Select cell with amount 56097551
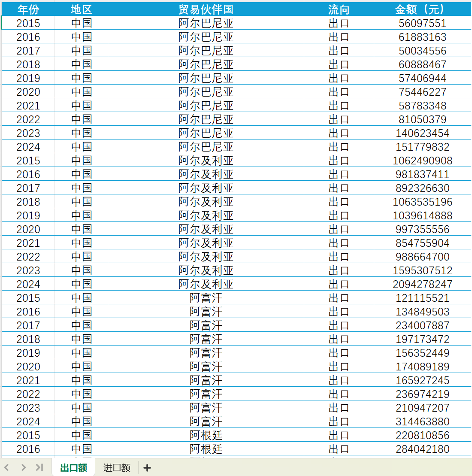This screenshot has height=476, width=472. click(422, 23)
